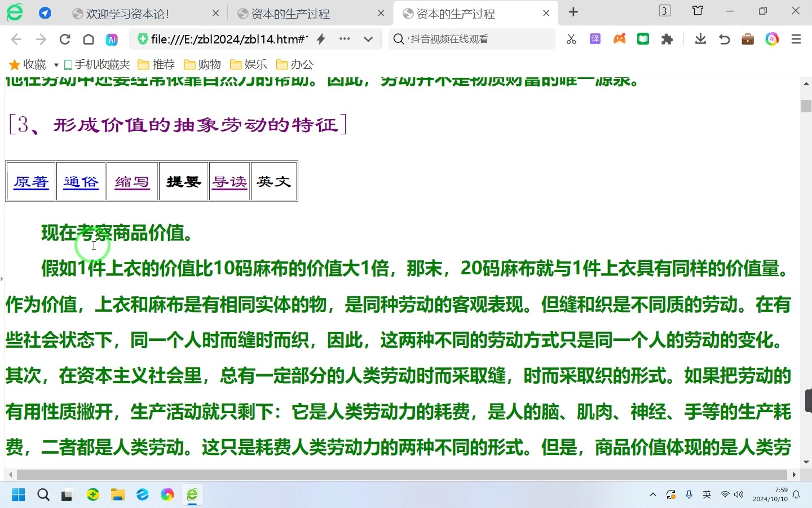812x508 pixels.
Task: Click the 英文 table cell
Action: [x=274, y=182]
